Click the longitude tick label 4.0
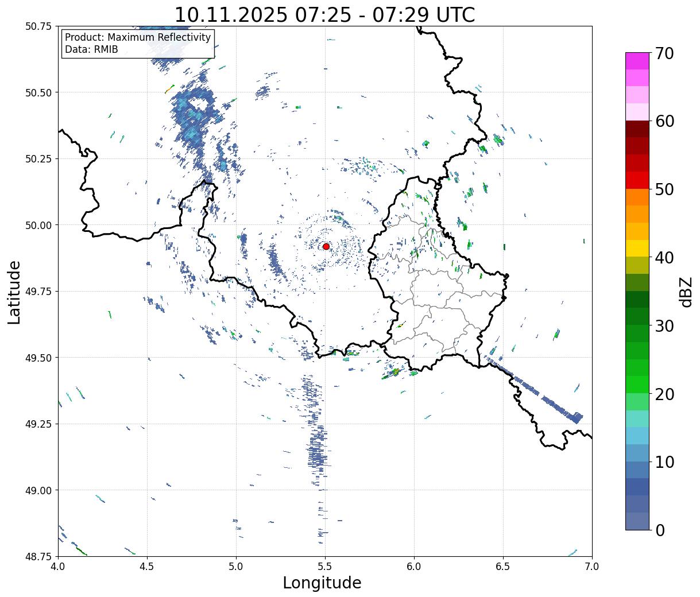 58,567
